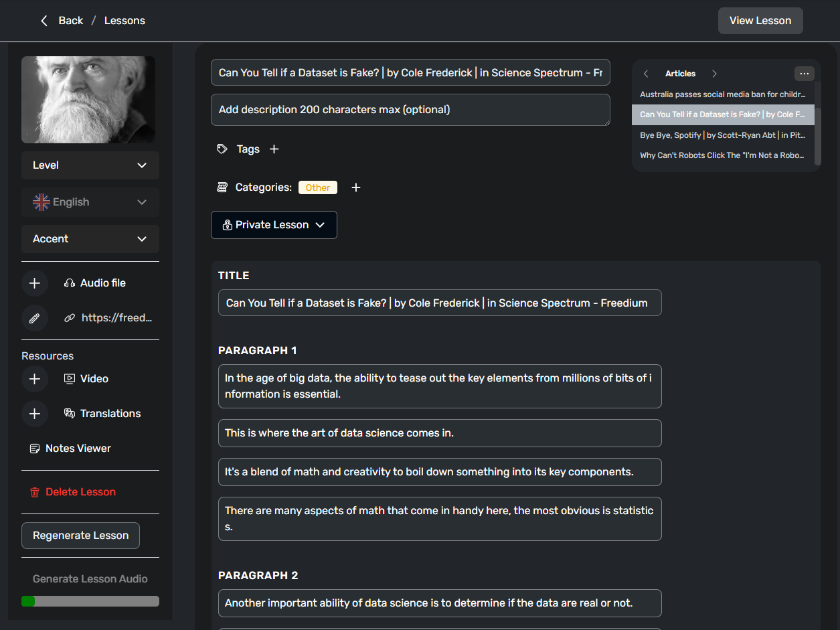Click the plus icon beside Audio file

(x=35, y=283)
